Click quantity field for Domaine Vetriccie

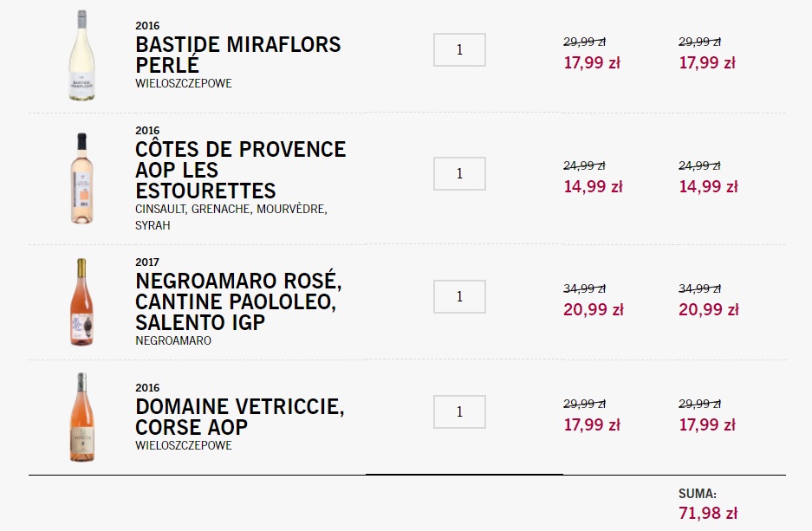pyautogui.click(x=459, y=412)
